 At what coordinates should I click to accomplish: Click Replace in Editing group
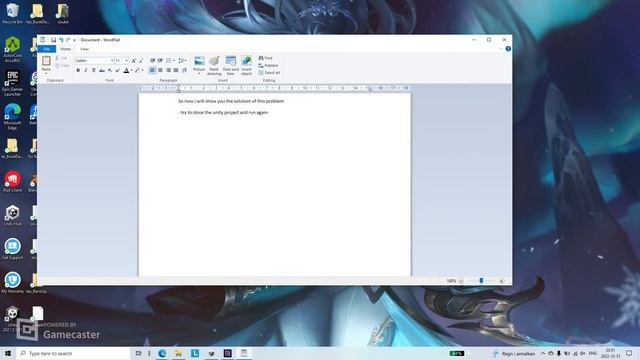tap(268, 65)
